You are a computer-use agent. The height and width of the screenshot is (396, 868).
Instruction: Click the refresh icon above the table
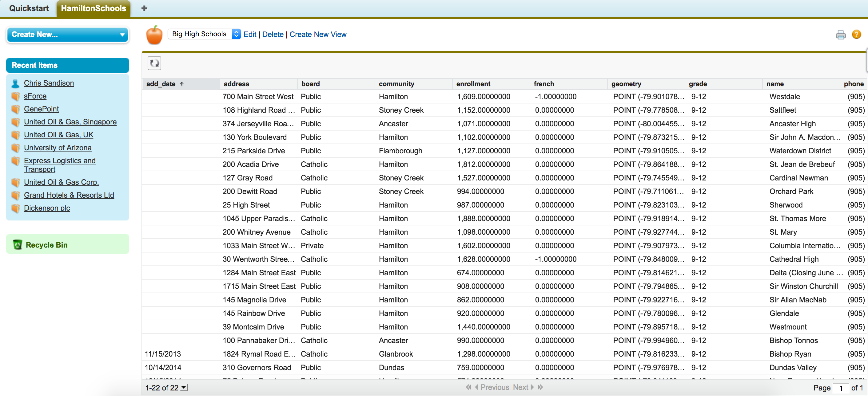pyautogui.click(x=154, y=63)
